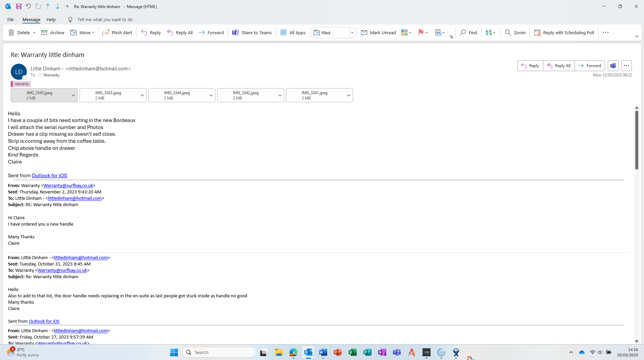Image resolution: width=644 pixels, height=360 pixels.
Task: Switch to the Help tab
Action: point(51,19)
